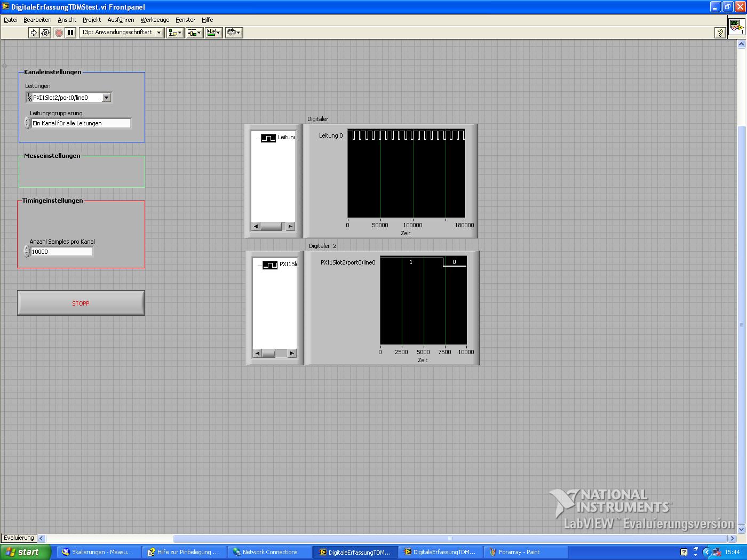Click the window's horizontal scrollbar thumb
The image size is (747, 560).
450,538
